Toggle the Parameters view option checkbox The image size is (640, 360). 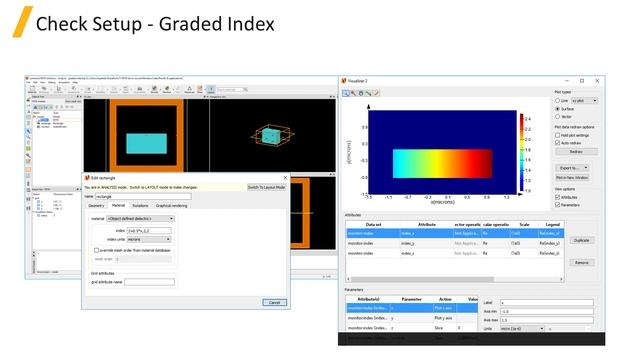(558, 205)
